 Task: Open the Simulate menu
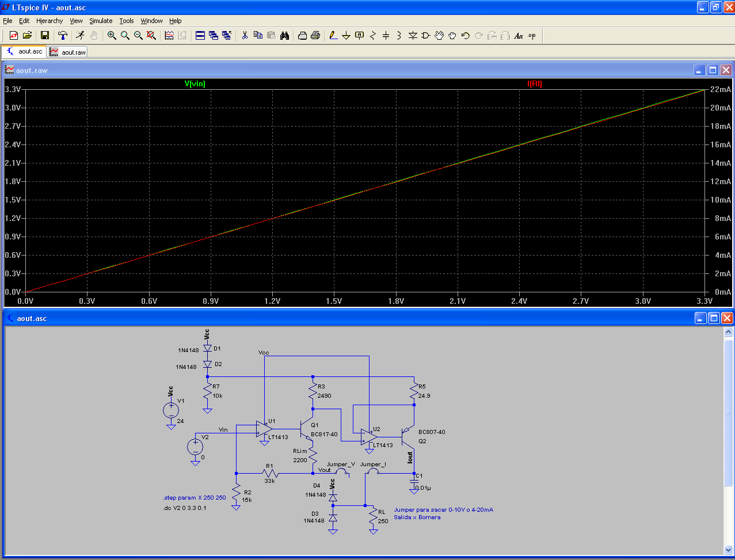(101, 21)
